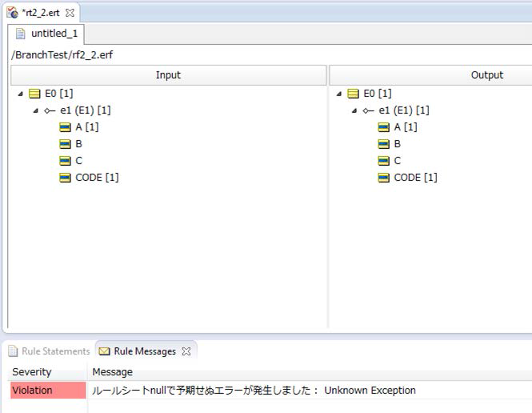Viewport: 532px width, 413px height.
Task: Click the Input column header
Action: pyautogui.click(x=168, y=75)
